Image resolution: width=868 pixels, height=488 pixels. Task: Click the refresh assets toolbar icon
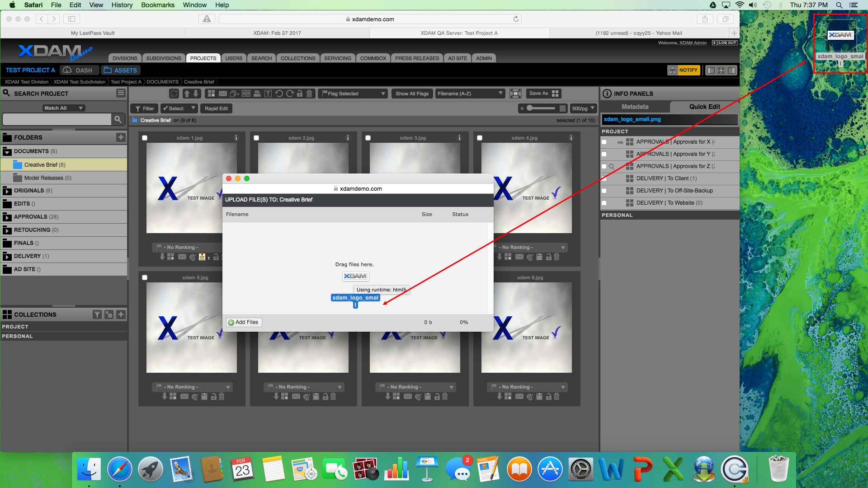[x=174, y=94]
